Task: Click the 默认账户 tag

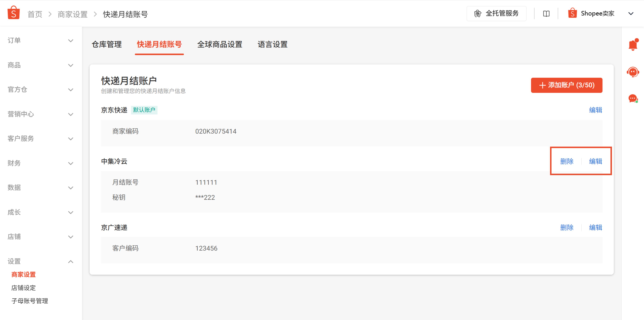Action: 144,110
